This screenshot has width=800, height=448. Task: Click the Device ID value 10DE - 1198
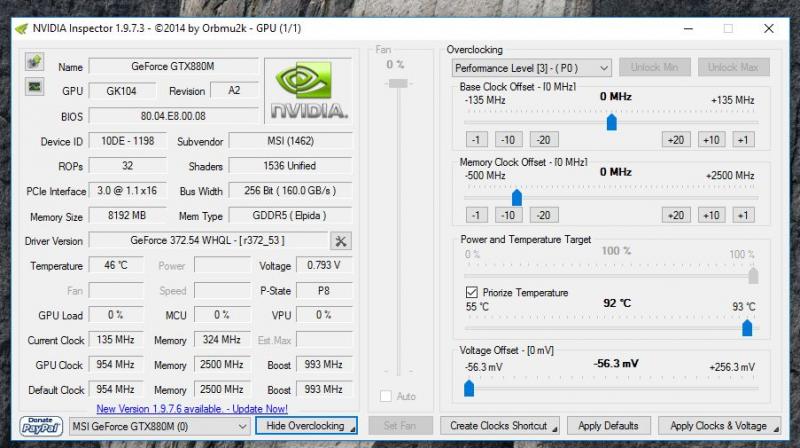pos(128,141)
